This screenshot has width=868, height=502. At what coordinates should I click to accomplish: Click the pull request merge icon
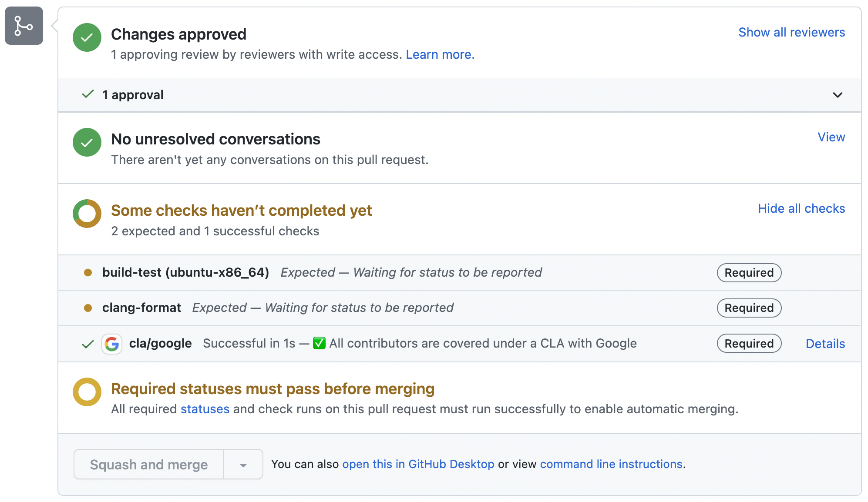point(24,26)
